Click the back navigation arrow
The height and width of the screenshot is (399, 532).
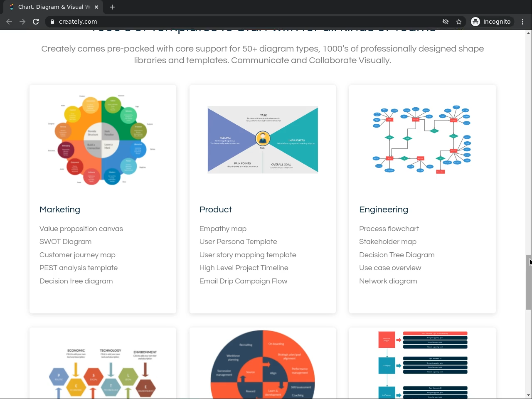click(9, 22)
